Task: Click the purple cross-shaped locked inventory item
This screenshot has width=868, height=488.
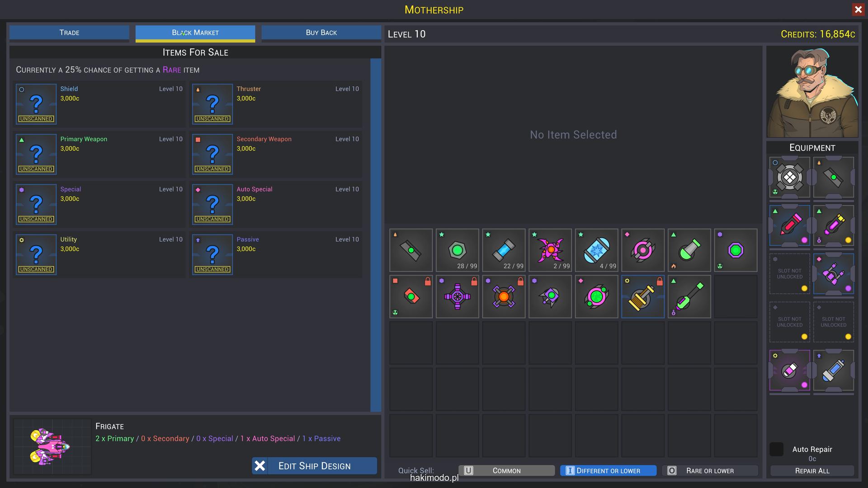Action: click(x=457, y=296)
